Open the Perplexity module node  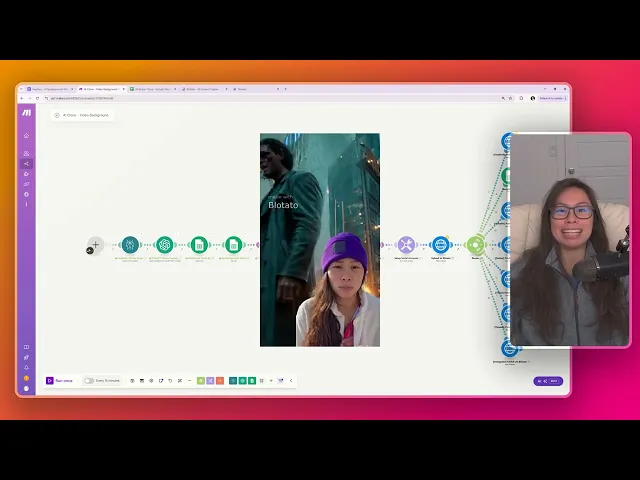(130, 245)
